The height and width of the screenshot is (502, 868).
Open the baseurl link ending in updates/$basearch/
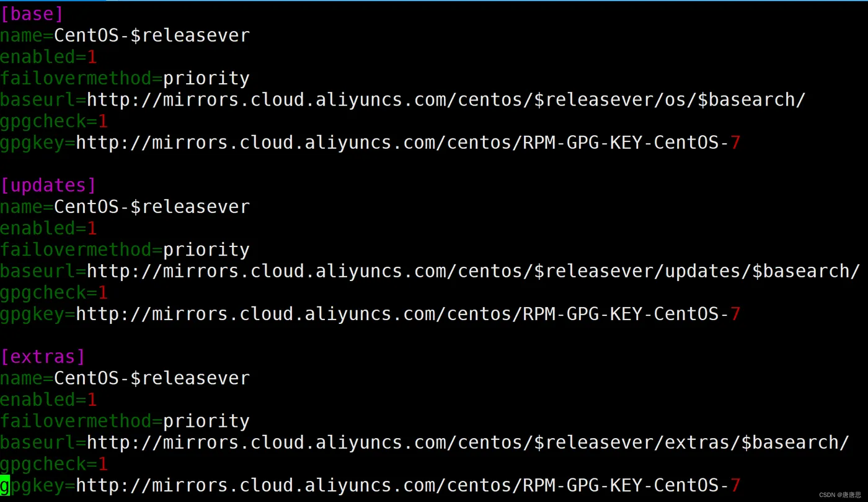click(x=472, y=271)
